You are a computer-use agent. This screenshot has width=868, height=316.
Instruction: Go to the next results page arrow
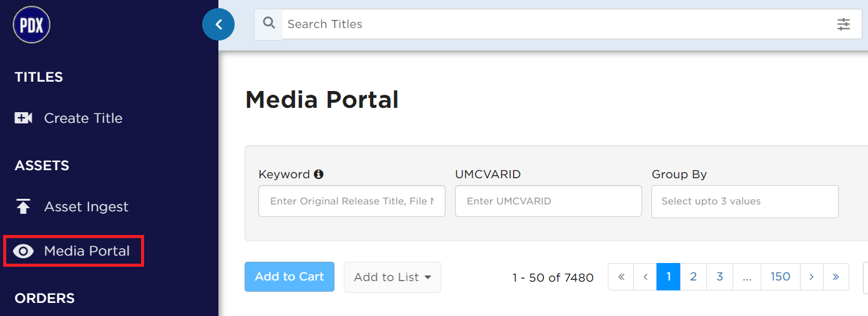(811, 276)
